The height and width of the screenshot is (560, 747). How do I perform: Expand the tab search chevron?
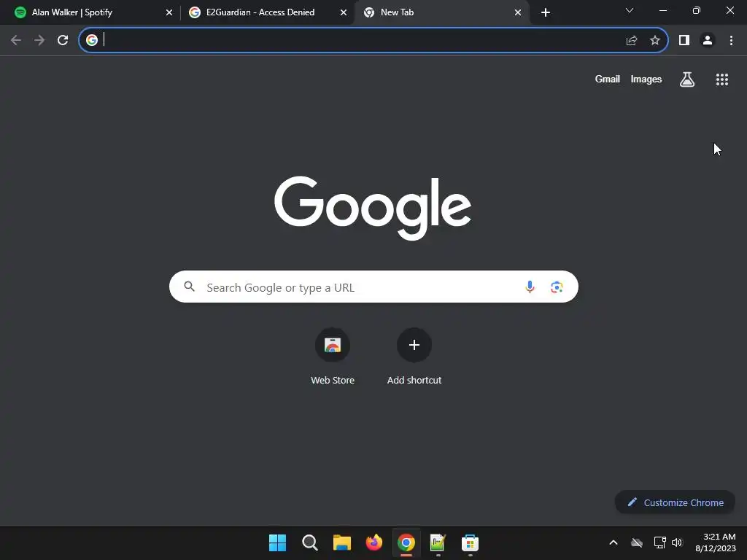630,10
